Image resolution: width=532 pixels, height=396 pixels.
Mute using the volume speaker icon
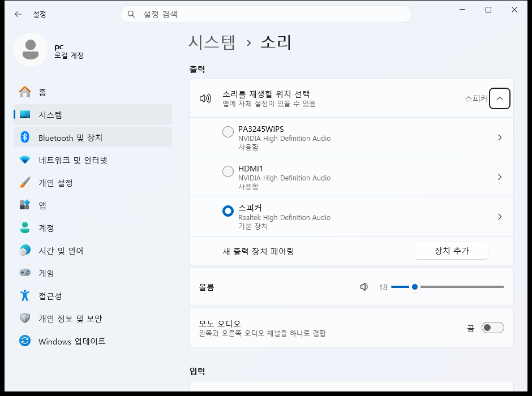[x=364, y=287]
